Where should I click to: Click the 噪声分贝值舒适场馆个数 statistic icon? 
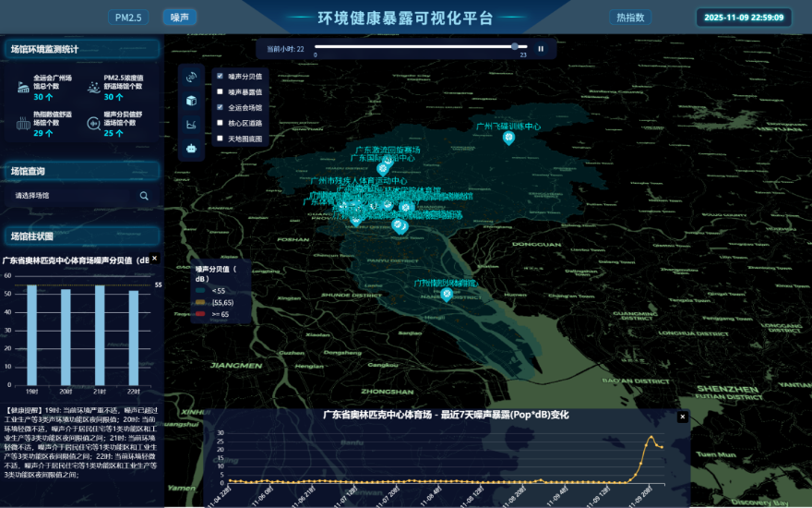click(93, 122)
